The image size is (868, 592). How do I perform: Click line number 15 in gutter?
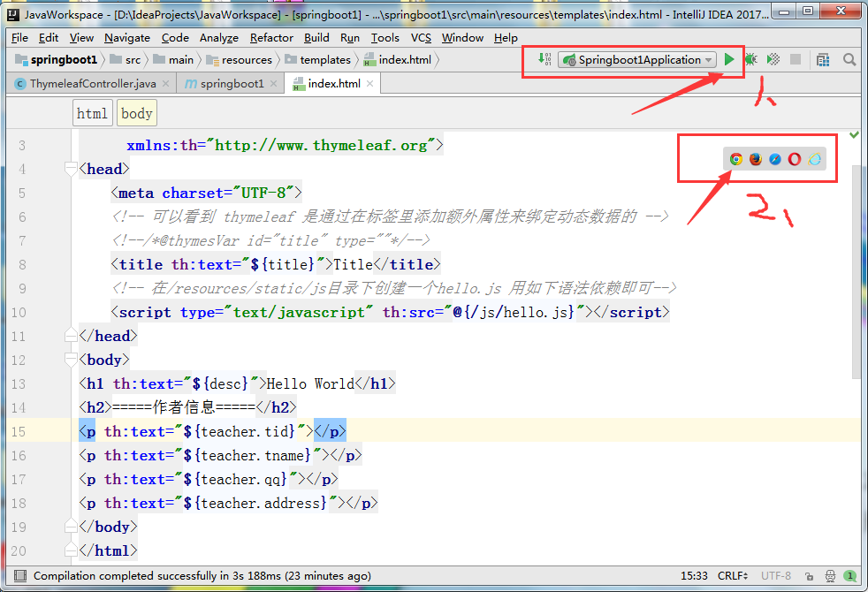tap(19, 431)
